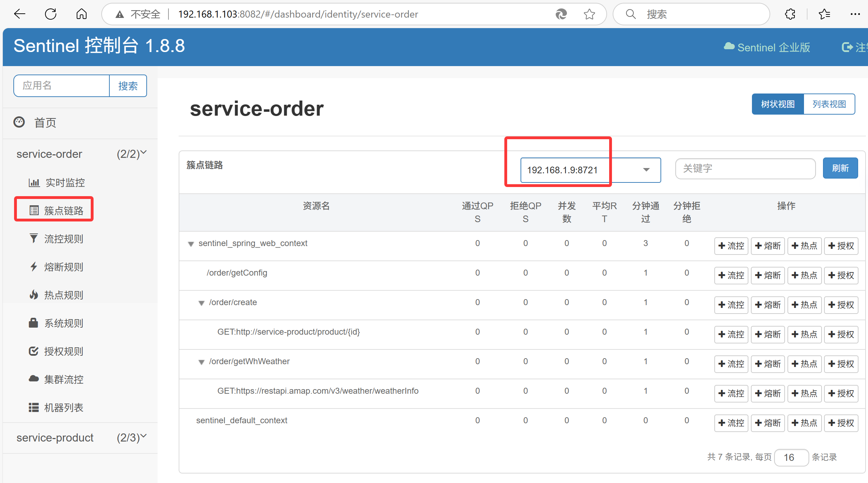Switch to 列表视图 list view
Image resolution: width=868 pixels, height=483 pixels.
pyautogui.click(x=829, y=104)
